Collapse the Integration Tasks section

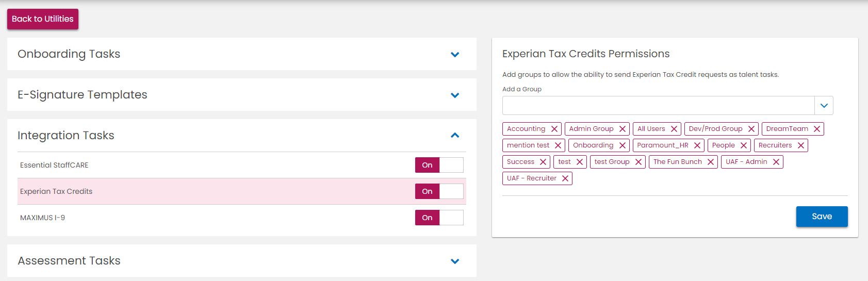coord(455,136)
